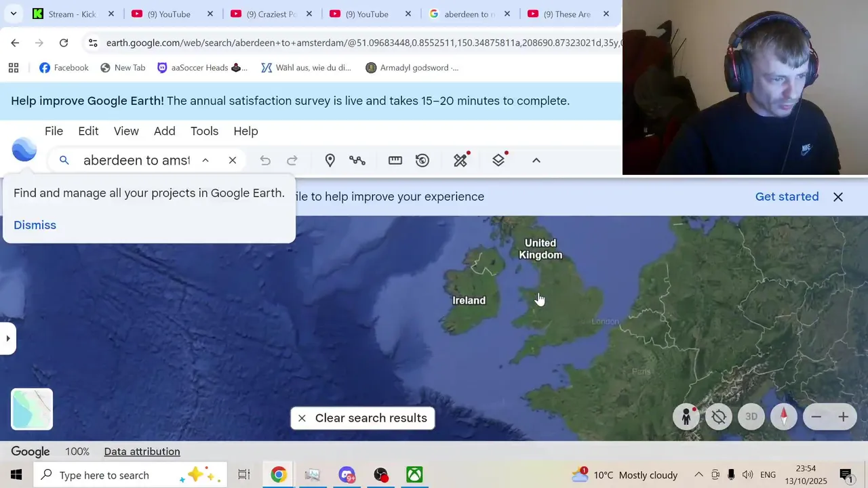Click the Chrome address bar URL
The image size is (868, 488).
tap(363, 43)
